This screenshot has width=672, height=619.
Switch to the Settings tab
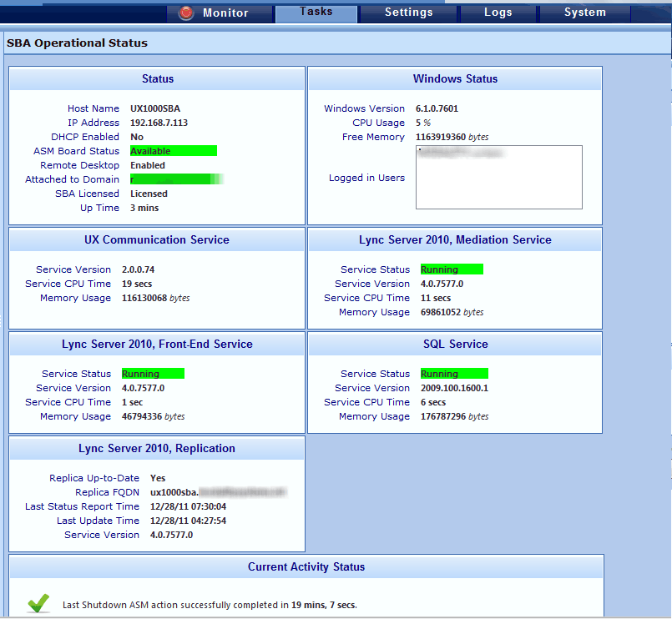point(408,13)
